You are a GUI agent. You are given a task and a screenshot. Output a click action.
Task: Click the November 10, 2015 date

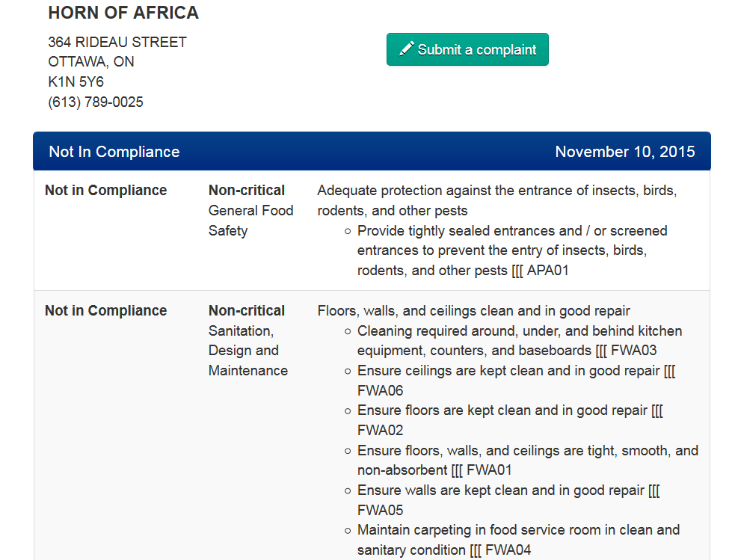pyautogui.click(x=625, y=151)
